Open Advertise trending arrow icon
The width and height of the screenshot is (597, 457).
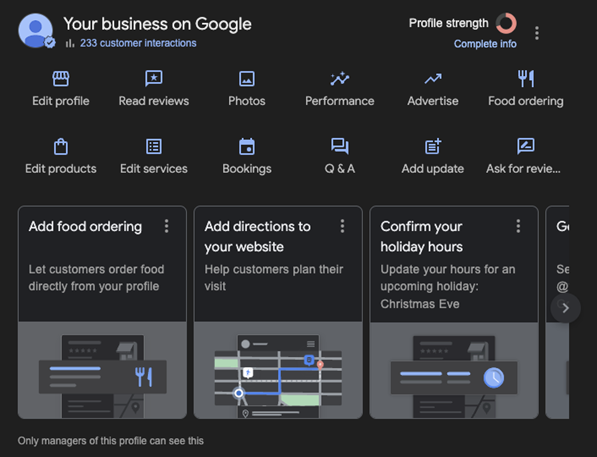[x=433, y=79]
